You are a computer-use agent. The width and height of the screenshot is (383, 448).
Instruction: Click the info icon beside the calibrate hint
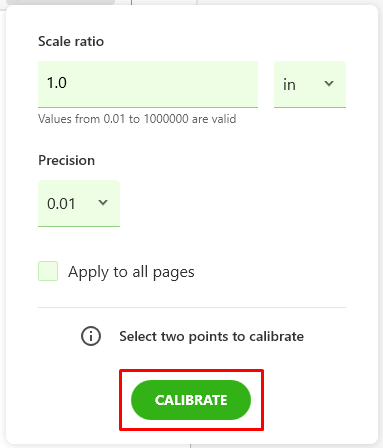pos(91,336)
